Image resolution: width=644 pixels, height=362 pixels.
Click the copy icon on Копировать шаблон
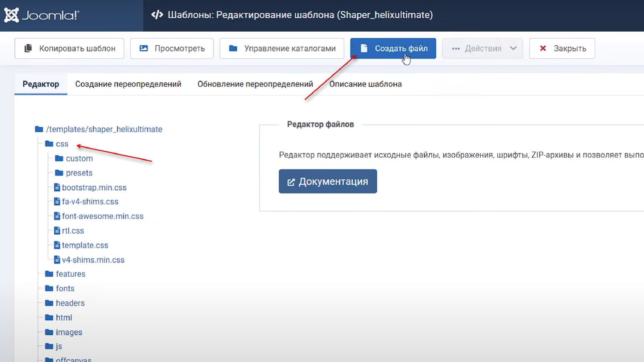[x=28, y=48]
